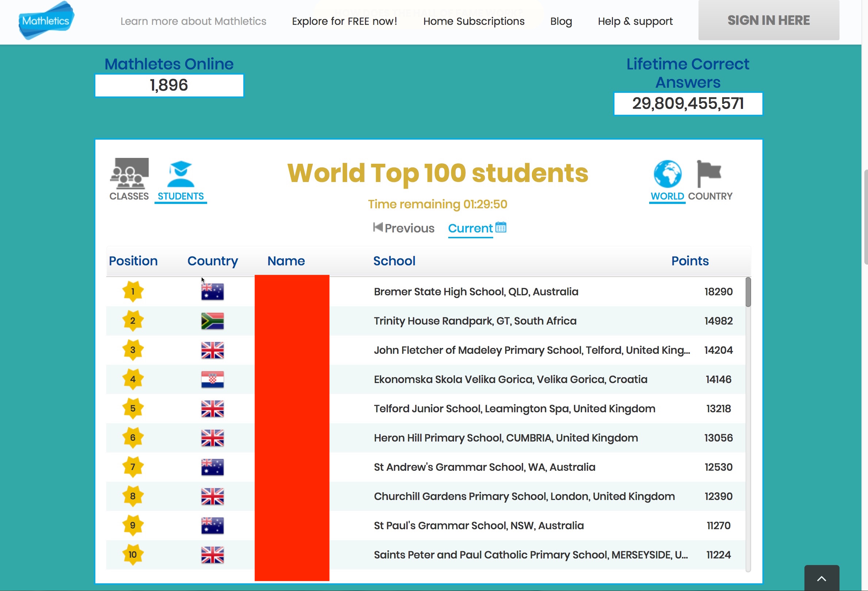Click the Mathletics logo
Viewport: 868px width, 591px height.
coord(46,20)
